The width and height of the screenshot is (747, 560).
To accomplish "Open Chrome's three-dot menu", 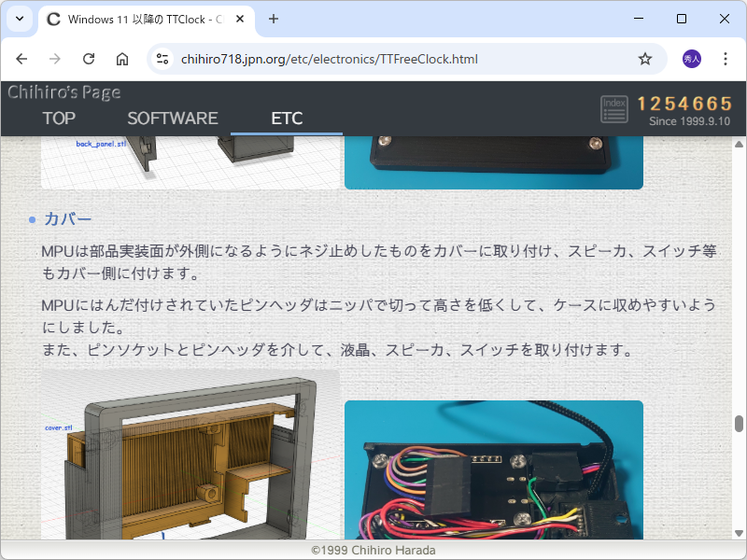I will (x=726, y=58).
